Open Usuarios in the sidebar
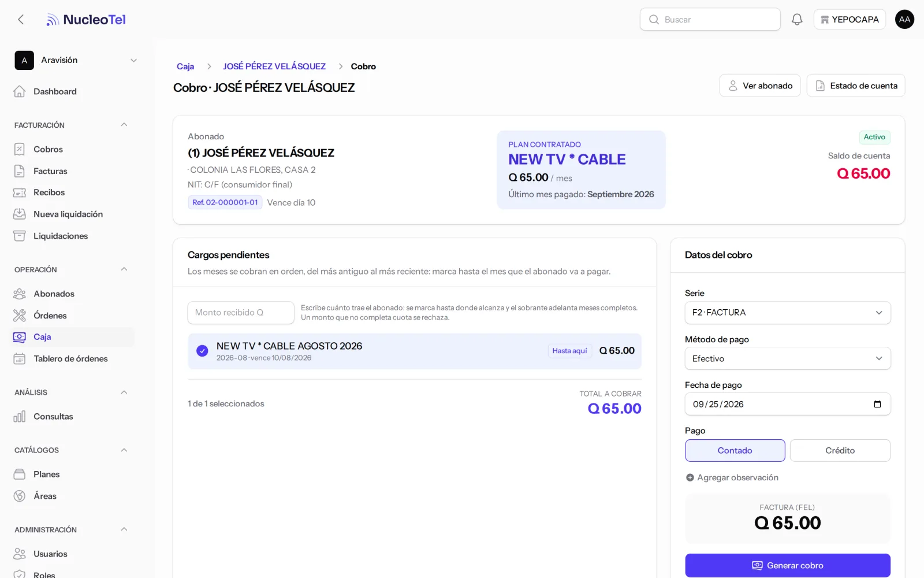The image size is (924, 578). 50,554
